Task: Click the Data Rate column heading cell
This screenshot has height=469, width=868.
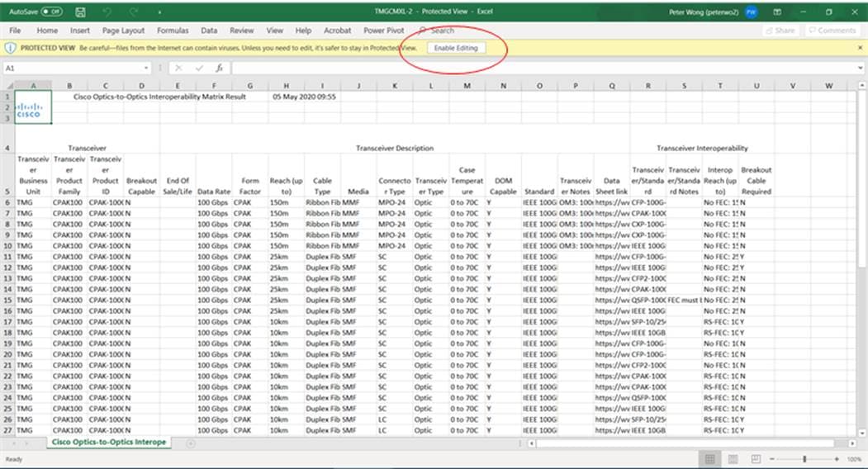Action: (214, 175)
